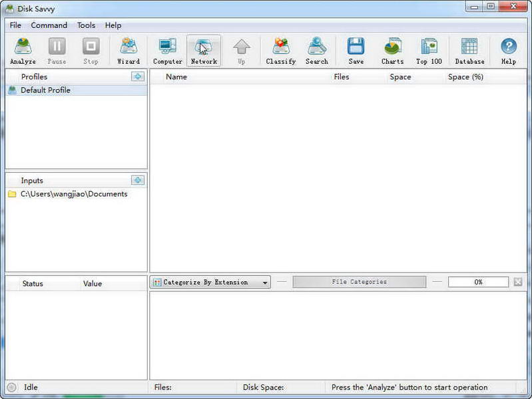Start analysis with the Analyze button

[x=23, y=51]
